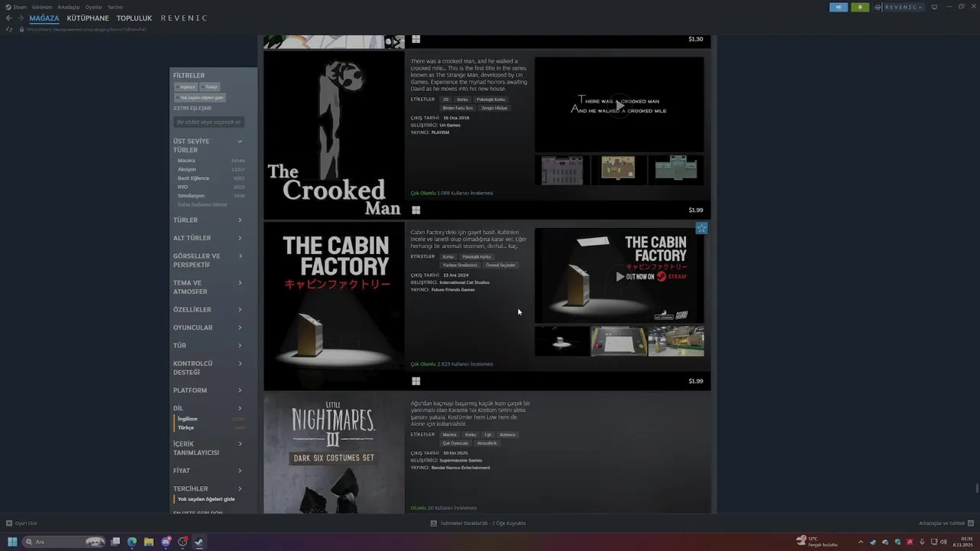This screenshot has width=980, height=551.
Task: Open the Yardım menu
Action: point(115,7)
